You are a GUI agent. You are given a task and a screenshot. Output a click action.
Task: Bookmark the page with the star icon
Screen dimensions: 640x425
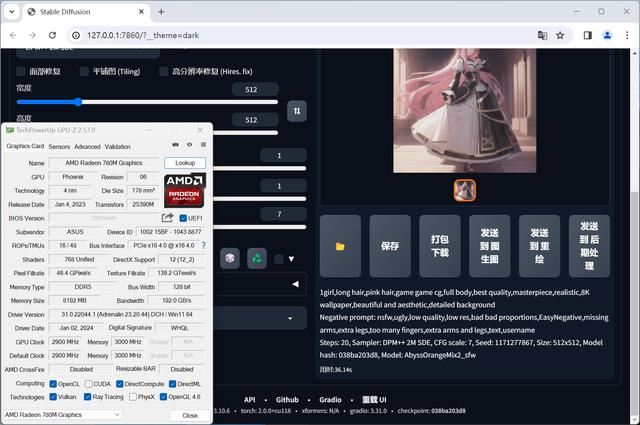pyautogui.click(x=560, y=36)
